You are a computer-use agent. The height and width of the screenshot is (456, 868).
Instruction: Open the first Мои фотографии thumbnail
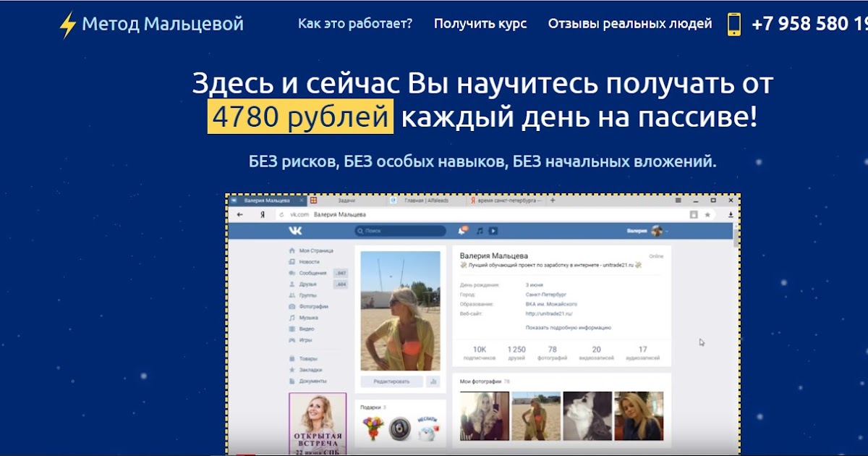[484, 416]
